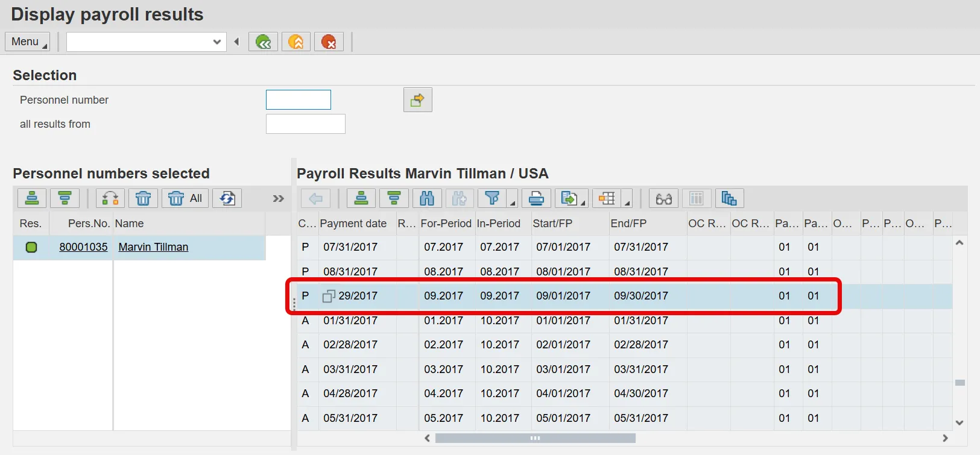Sort Personnel numbers list in ascending order

[x=32, y=198]
